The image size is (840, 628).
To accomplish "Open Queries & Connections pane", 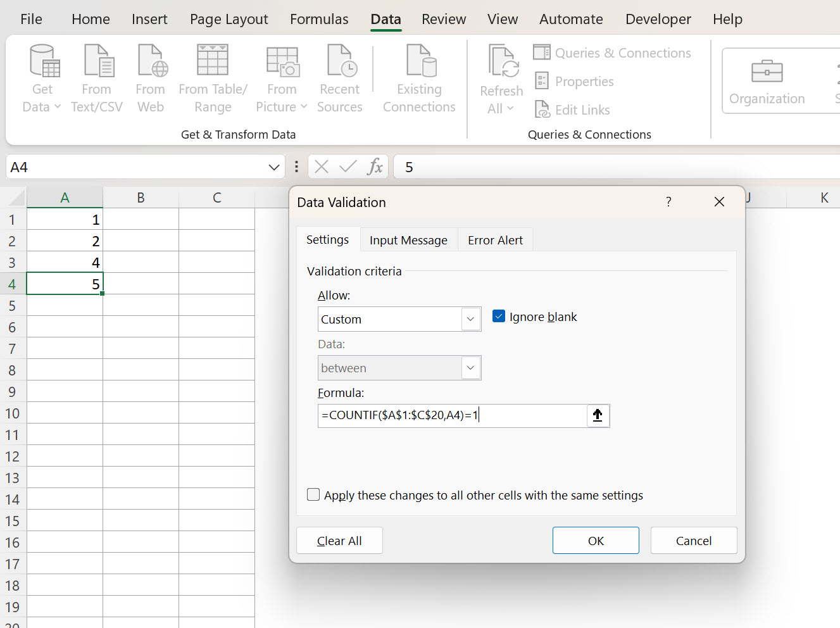I will (612, 53).
